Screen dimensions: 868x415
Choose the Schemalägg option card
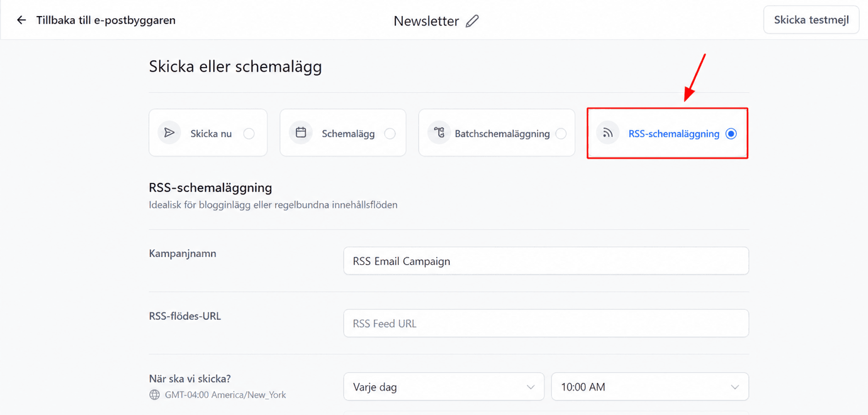(343, 133)
